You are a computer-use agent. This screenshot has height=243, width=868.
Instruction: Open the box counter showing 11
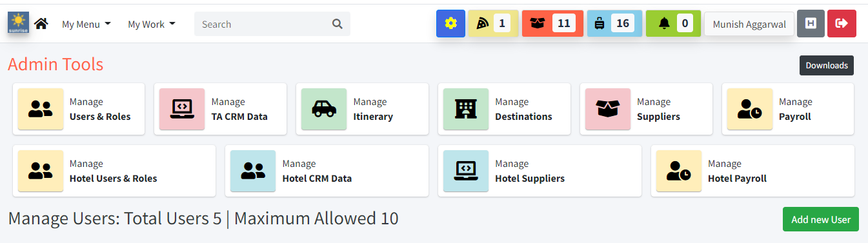click(x=552, y=24)
